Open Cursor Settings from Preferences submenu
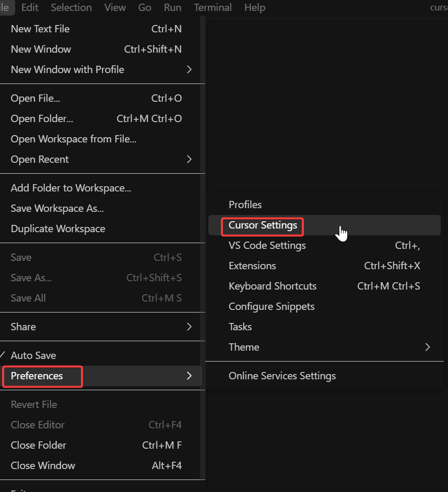 click(x=263, y=225)
